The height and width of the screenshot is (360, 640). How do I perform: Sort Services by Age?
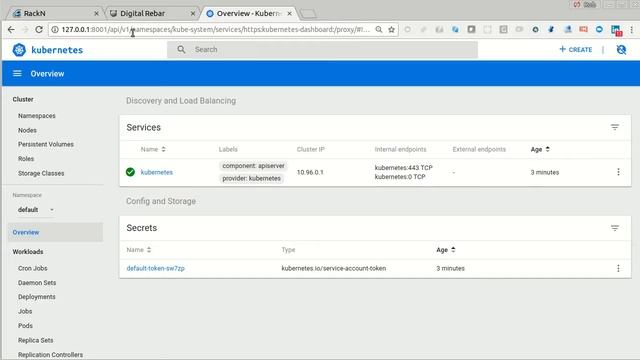coord(540,149)
